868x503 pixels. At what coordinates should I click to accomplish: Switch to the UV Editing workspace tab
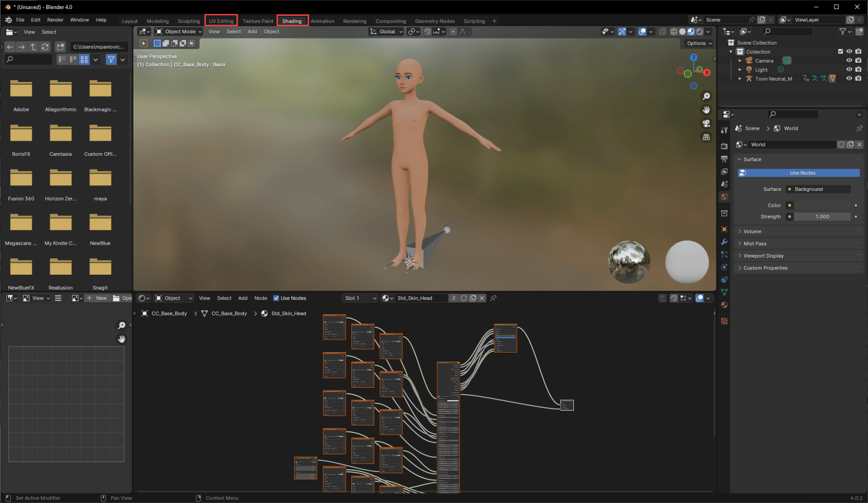221,21
